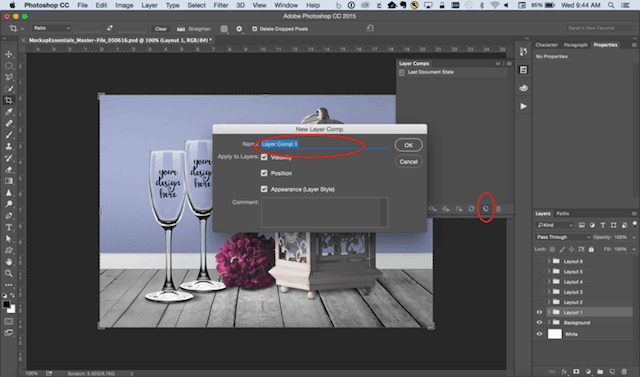This screenshot has width=640, height=377.
Task: Expand the Layout 6 group
Action: click(x=549, y=261)
